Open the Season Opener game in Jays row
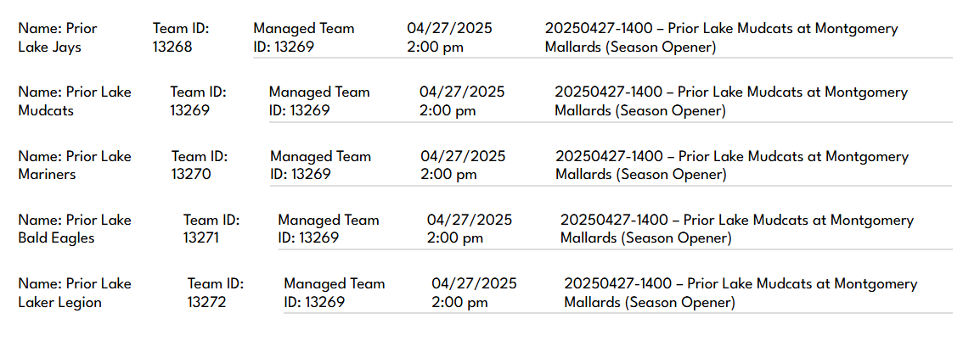The height and width of the screenshot is (341, 980). [x=721, y=37]
